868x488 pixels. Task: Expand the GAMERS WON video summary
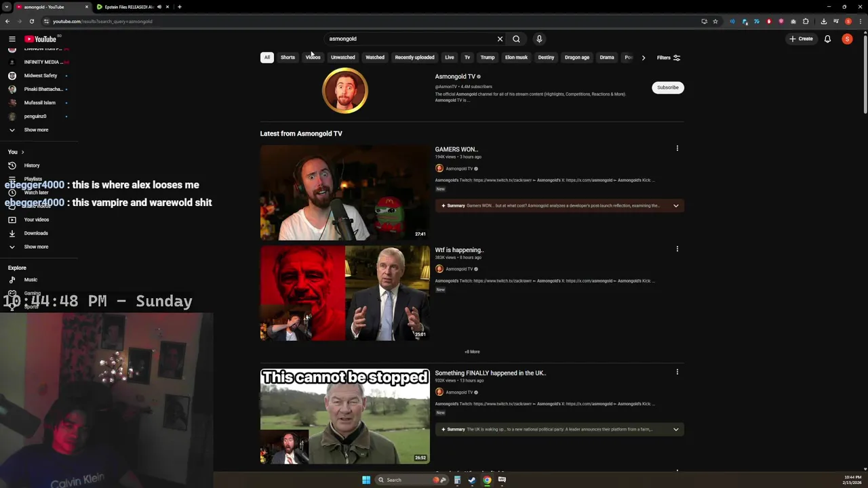(675, 205)
